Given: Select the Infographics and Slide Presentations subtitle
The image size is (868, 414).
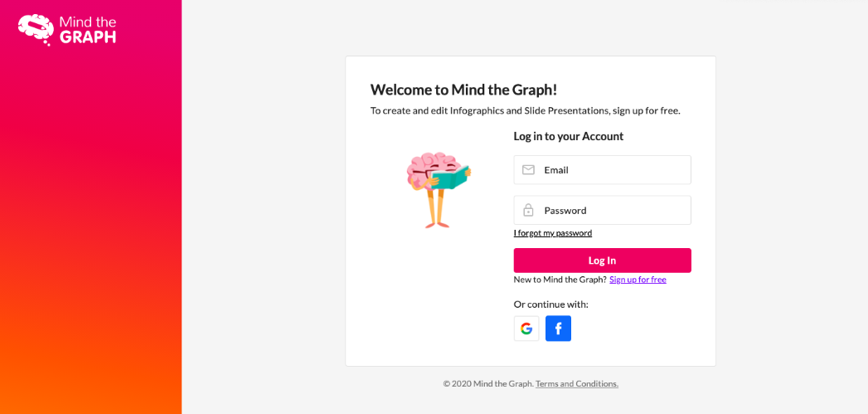Looking at the screenshot, I should pyautogui.click(x=526, y=111).
